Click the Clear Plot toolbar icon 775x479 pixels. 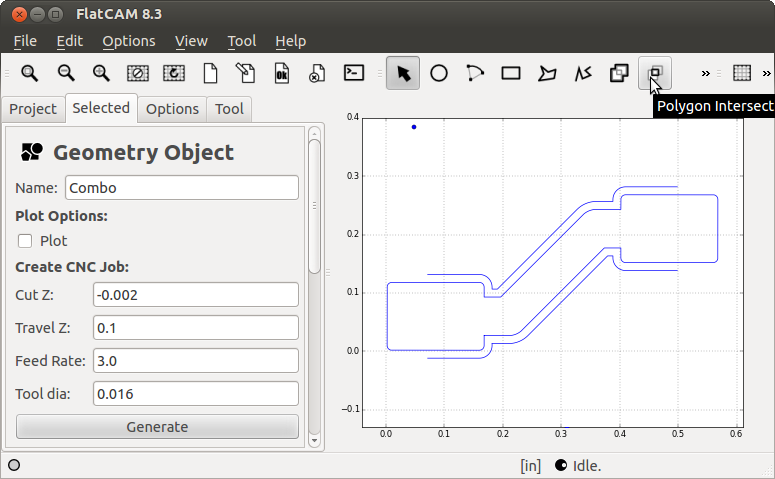coord(137,73)
